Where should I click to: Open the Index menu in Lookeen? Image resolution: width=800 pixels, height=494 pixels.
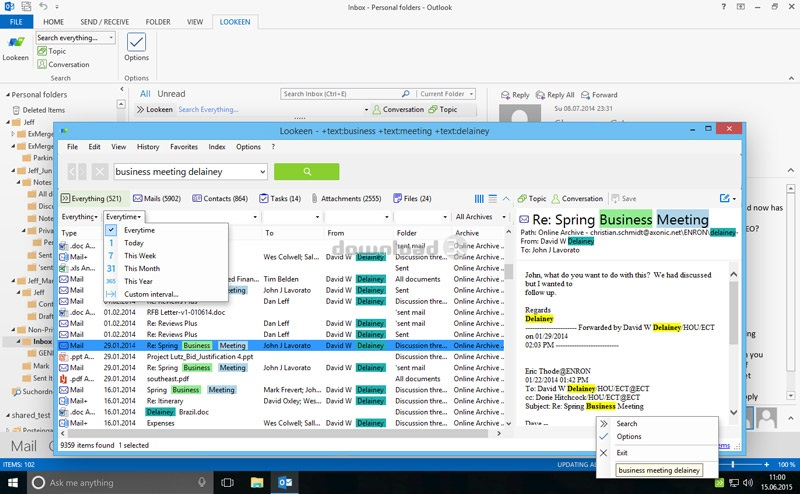(x=217, y=146)
